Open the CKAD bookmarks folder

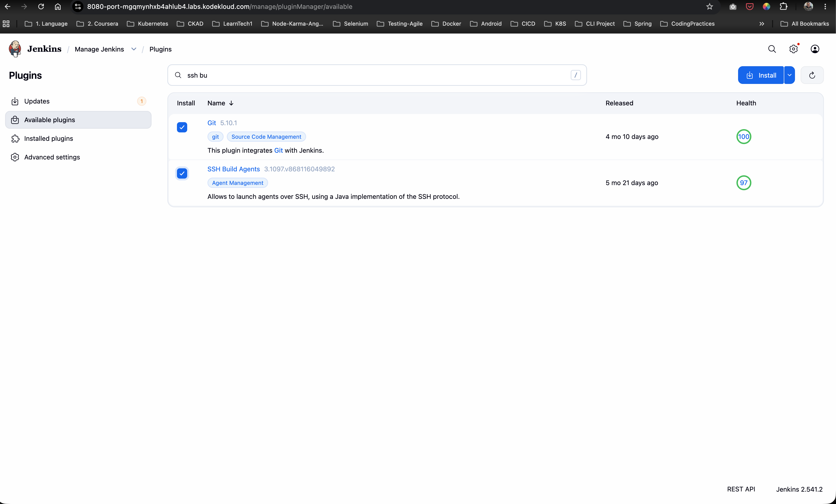190,24
